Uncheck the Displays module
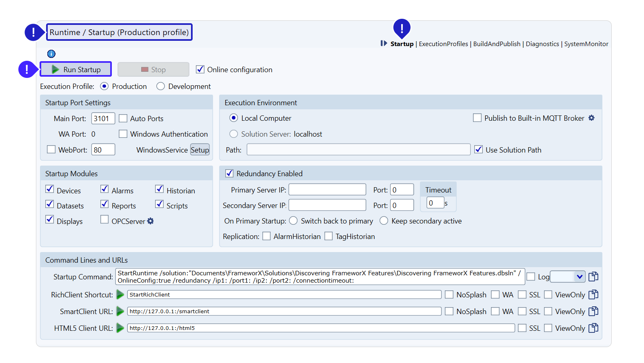644x363 pixels. click(49, 219)
